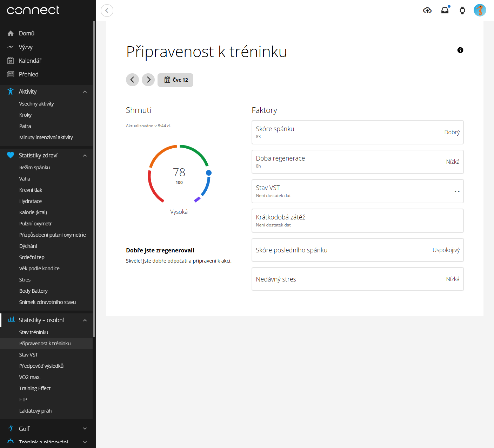Viewport: 494px width, 448px height.
Task: Collapse the Statistiky zdraví section
Action: pyautogui.click(x=85, y=156)
